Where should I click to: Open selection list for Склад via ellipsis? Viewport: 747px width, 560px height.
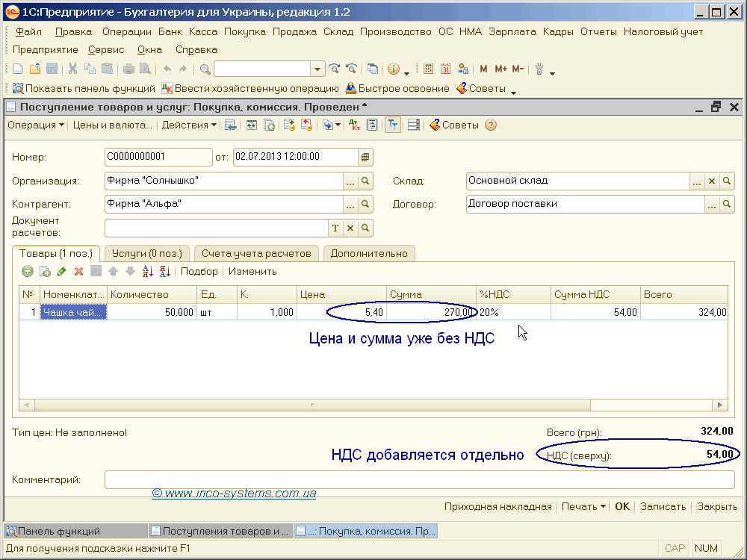tap(696, 181)
